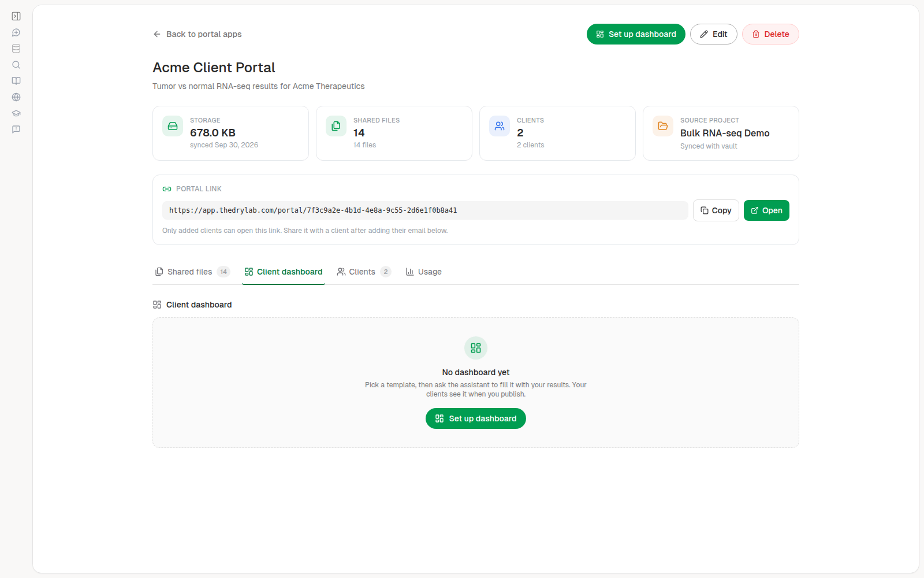Click the 'Acme Client Portal' title
The width and height of the screenshot is (924, 578).
[214, 68]
